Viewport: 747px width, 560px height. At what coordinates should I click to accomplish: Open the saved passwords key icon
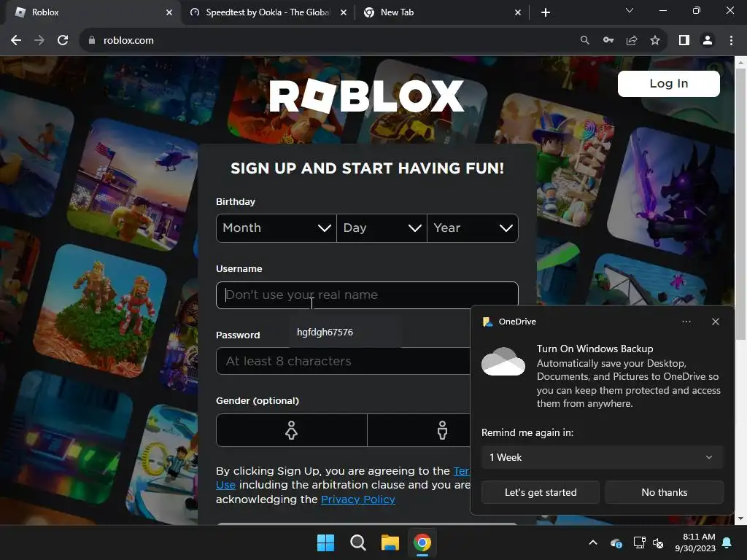pos(608,41)
